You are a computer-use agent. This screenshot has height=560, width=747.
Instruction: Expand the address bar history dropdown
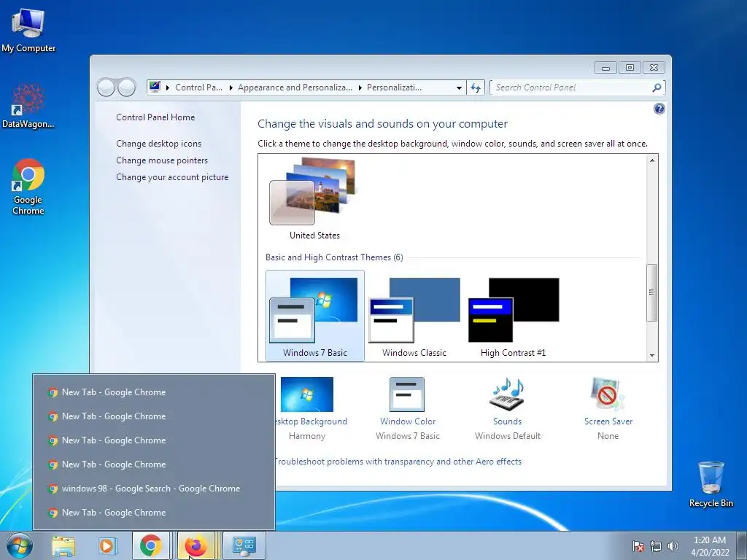click(459, 87)
